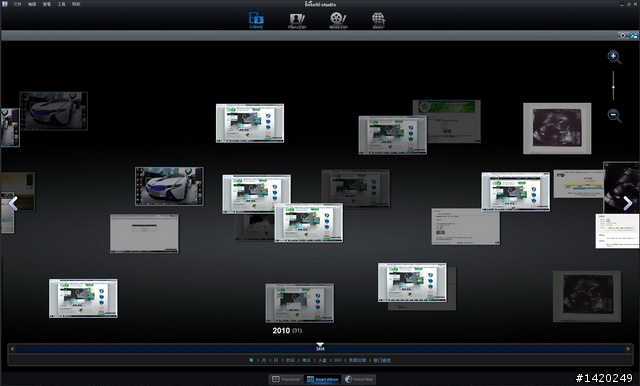Click the Intelli-studio app icon in title bar
This screenshot has height=386, width=640.
coord(4,4)
